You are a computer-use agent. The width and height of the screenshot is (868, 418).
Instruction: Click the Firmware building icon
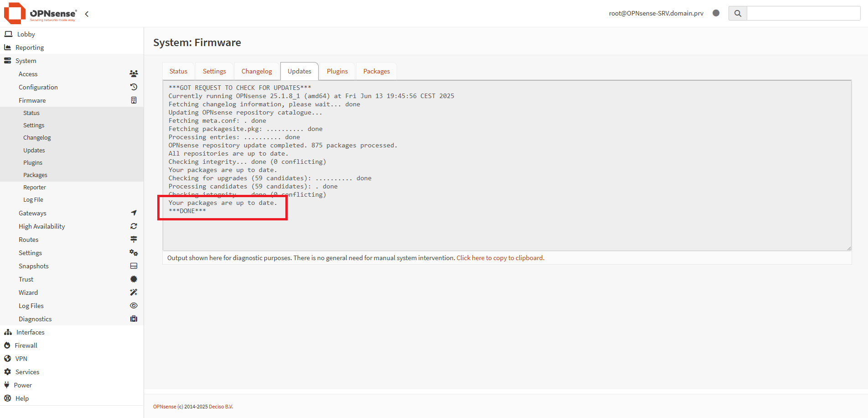(134, 100)
